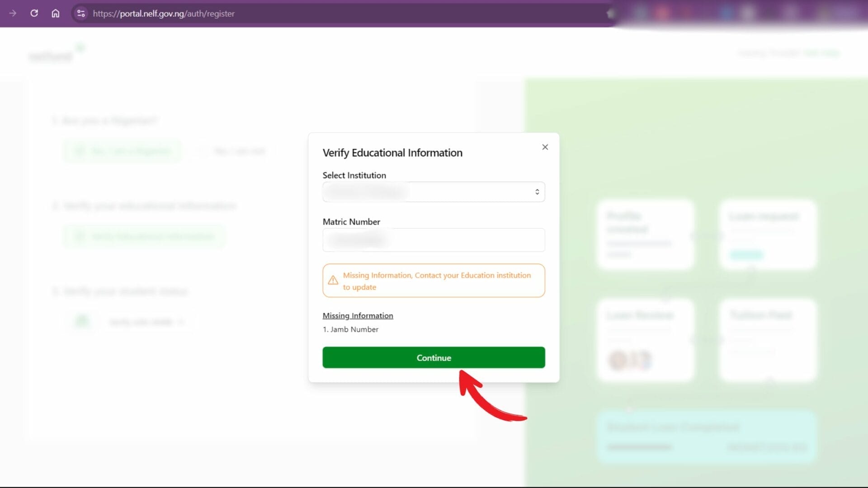The width and height of the screenshot is (868, 488).
Task: Click the browser back navigation arrow
Action: 13,14
